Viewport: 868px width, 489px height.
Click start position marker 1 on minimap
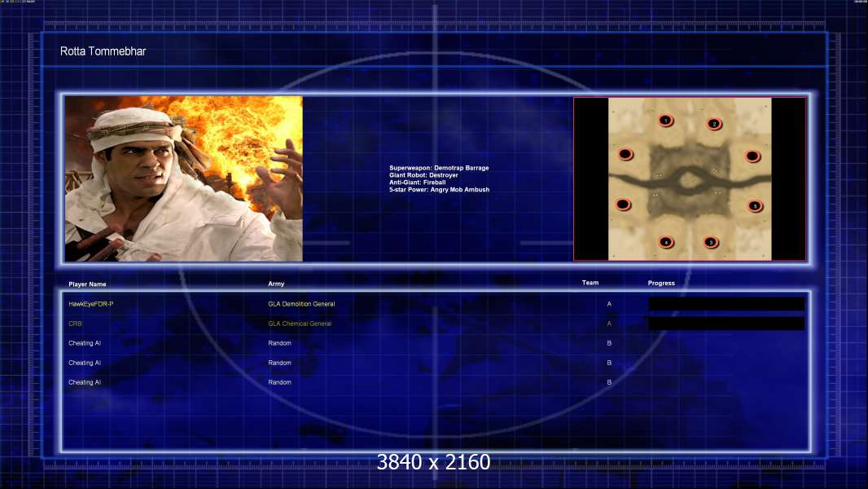666,120
